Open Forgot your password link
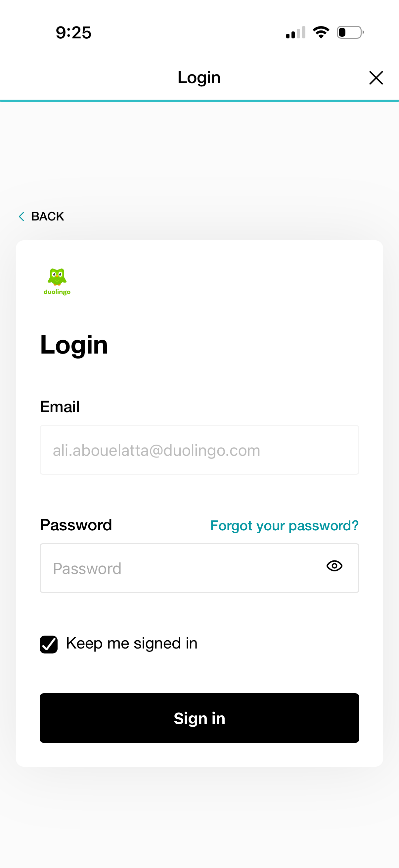The image size is (399, 868). pos(284,525)
